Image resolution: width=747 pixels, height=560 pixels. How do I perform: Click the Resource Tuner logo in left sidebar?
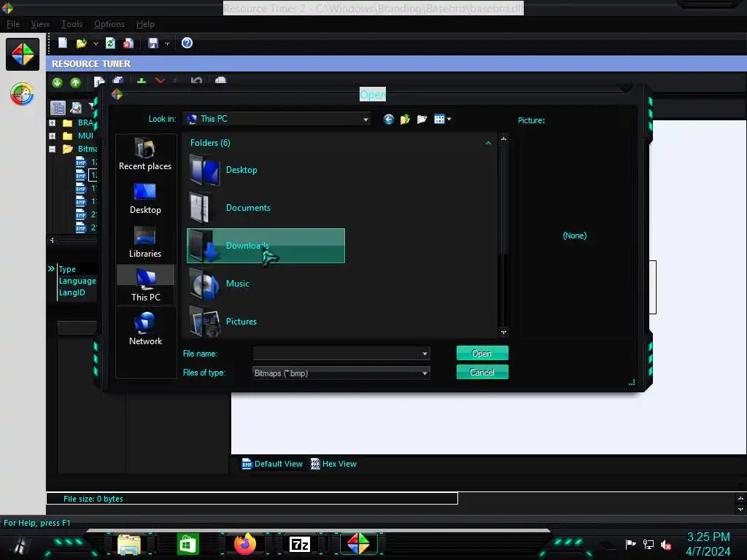[23, 54]
